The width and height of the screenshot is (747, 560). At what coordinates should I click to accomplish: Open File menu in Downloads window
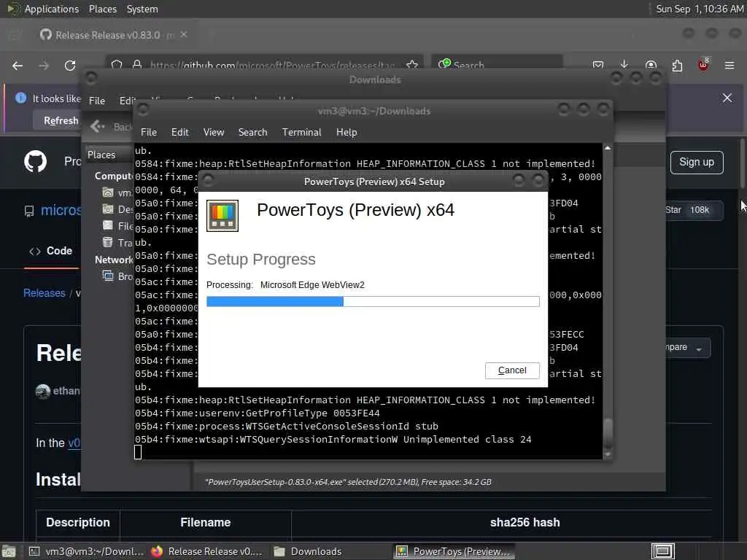(97, 101)
